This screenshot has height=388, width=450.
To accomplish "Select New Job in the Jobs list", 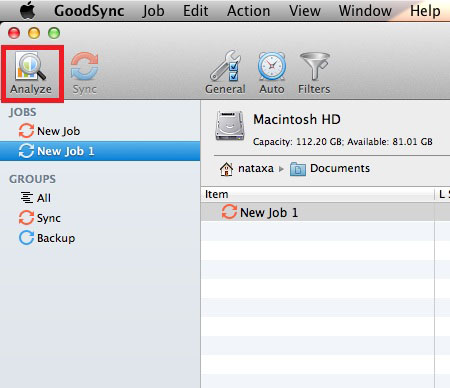I will [100, 131].
